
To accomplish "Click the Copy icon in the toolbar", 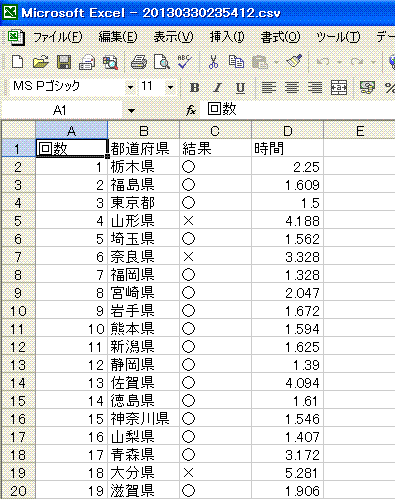I will (x=236, y=62).
